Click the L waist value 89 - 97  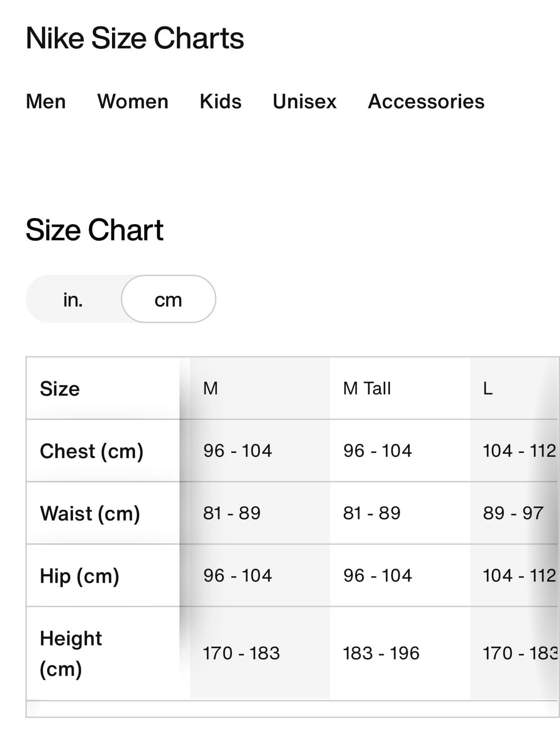[x=513, y=513]
